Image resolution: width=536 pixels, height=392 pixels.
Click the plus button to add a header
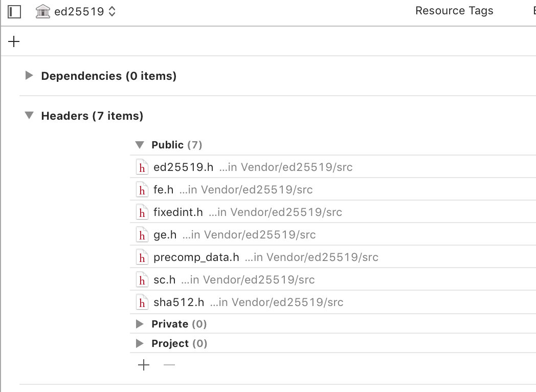pos(143,365)
